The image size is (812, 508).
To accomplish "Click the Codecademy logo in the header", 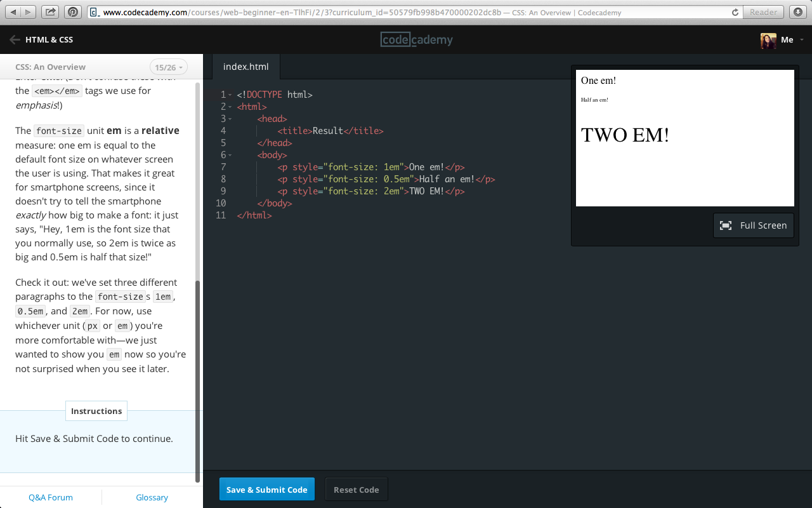I will pyautogui.click(x=416, y=39).
